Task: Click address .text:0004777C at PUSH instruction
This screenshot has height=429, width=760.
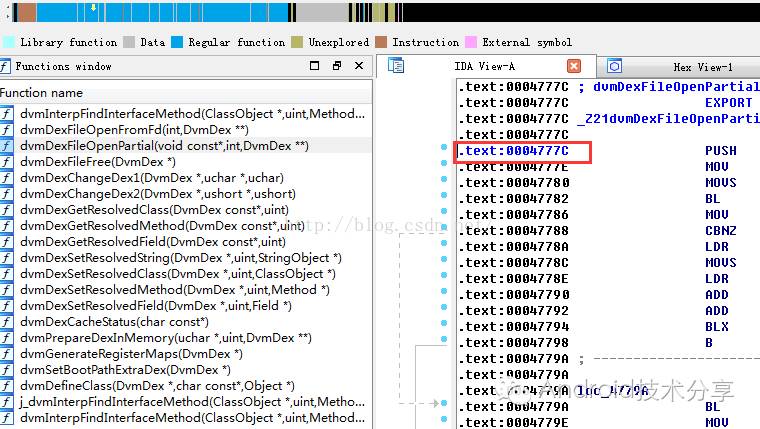Action: 513,151
